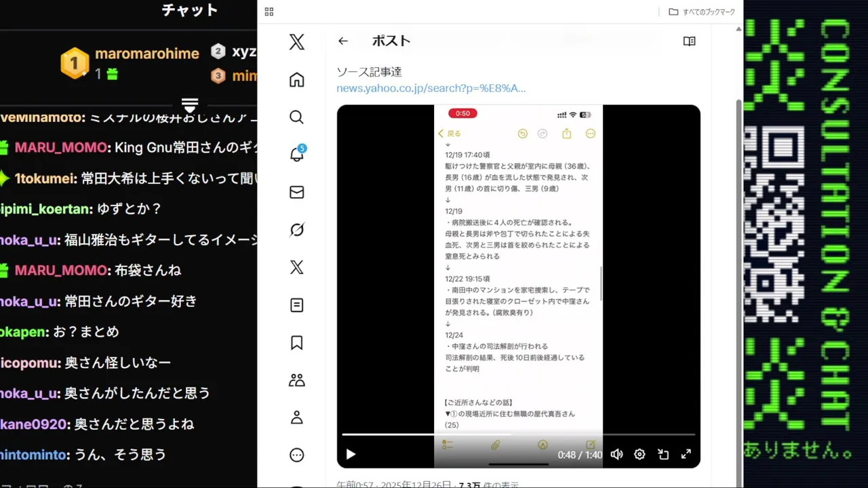Collapse the chat leaderboard with lines icon
The width and height of the screenshot is (868, 488).
click(x=190, y=104)
